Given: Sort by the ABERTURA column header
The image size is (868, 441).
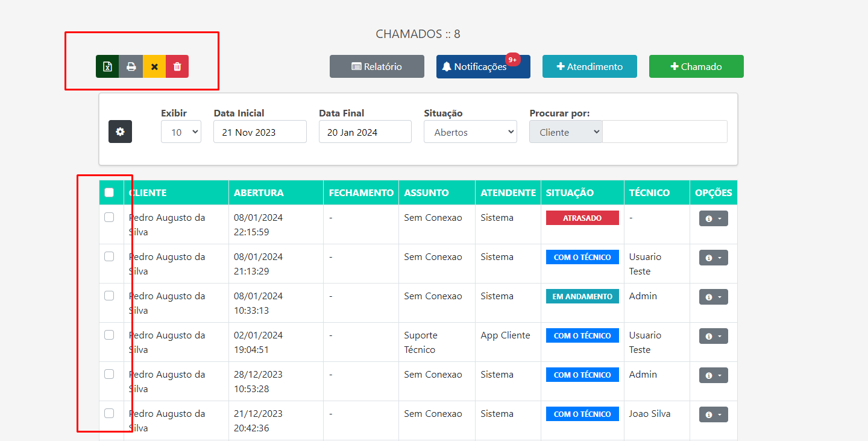Looking at the screenshot, I should 259,193.
